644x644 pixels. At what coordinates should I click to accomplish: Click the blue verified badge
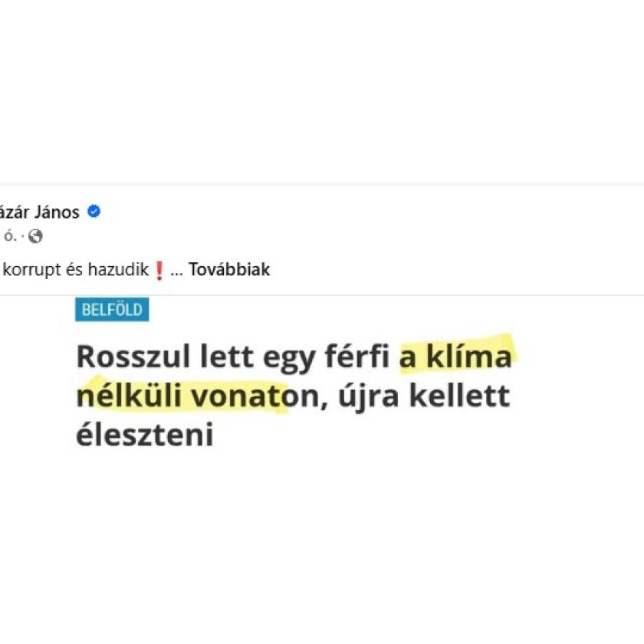94,212
